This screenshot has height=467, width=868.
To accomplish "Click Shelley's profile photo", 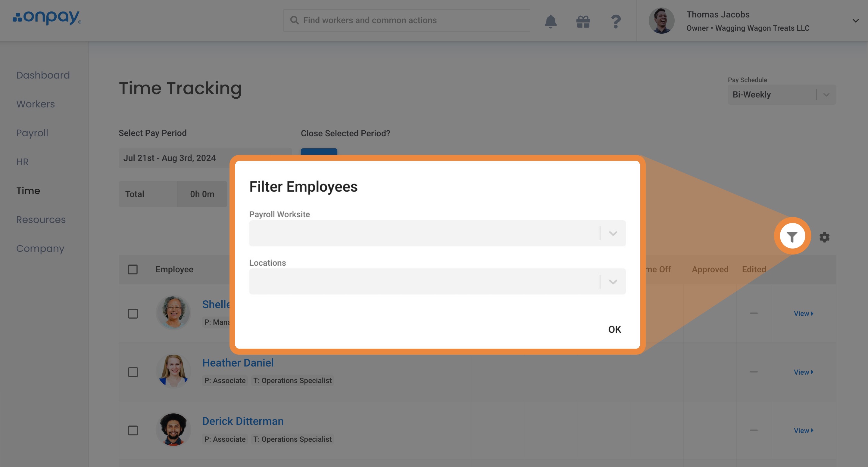I will pyautogui.click(x=173, y=312).
